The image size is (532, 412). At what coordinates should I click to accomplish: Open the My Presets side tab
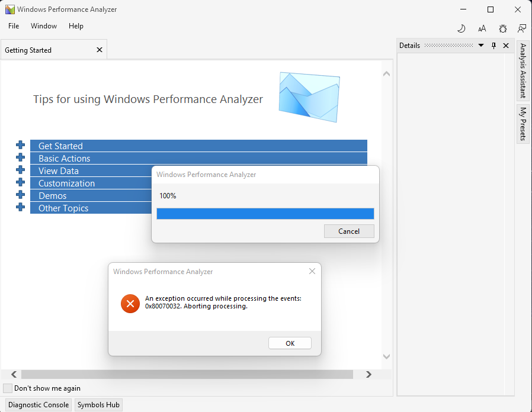coord(523,124)
